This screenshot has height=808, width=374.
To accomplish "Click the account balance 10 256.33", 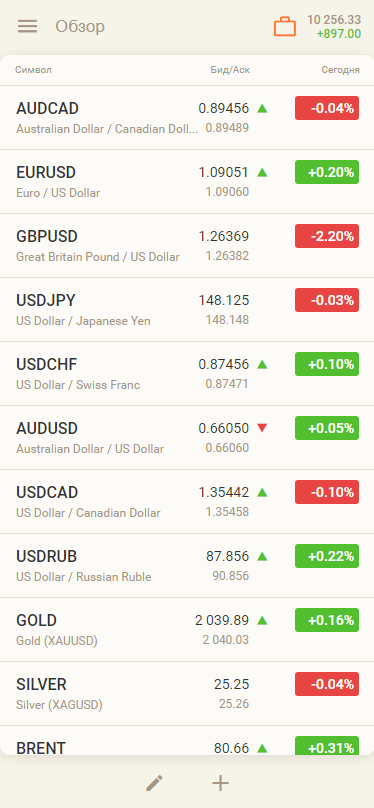I will 334,20.
